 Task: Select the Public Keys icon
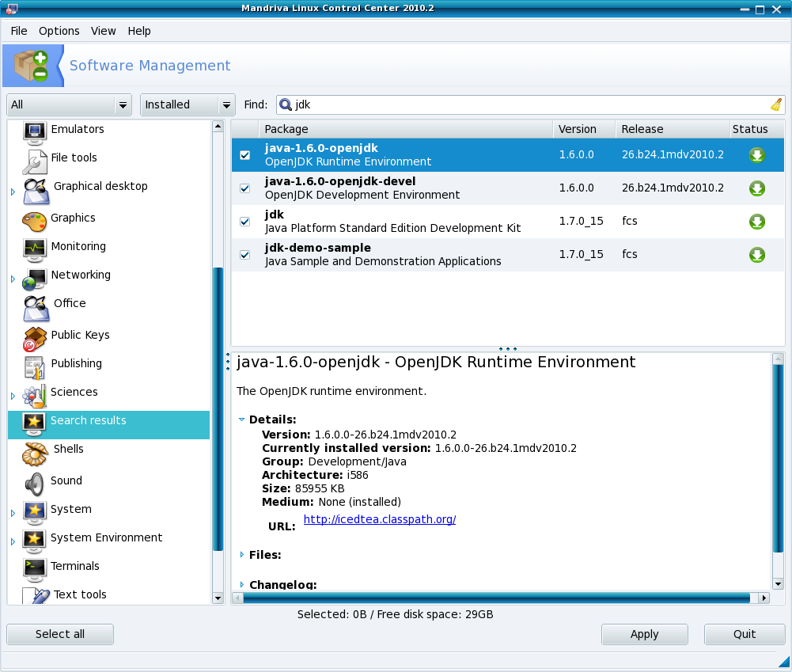35,337
